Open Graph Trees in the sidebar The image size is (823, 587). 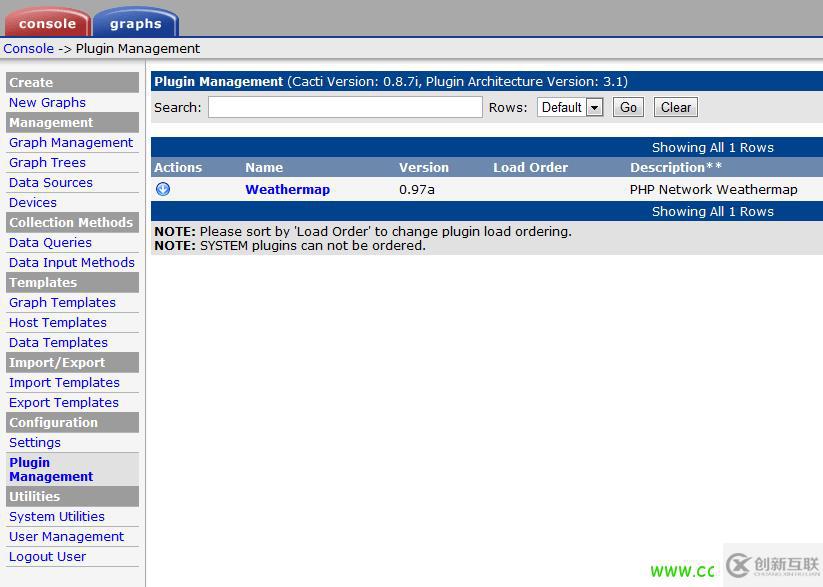47,162
